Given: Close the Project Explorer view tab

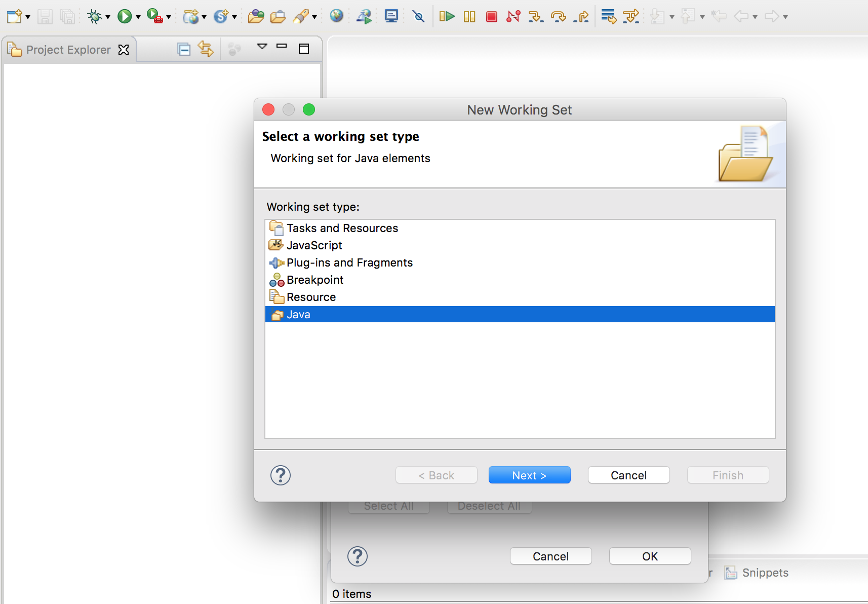Looking at the screenshot, I should (124, 50).
